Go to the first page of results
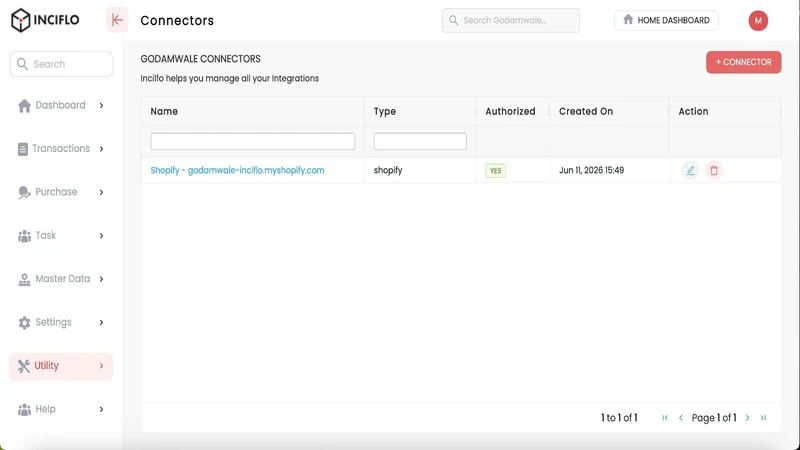The image size is (800, 450). [665, 418]
